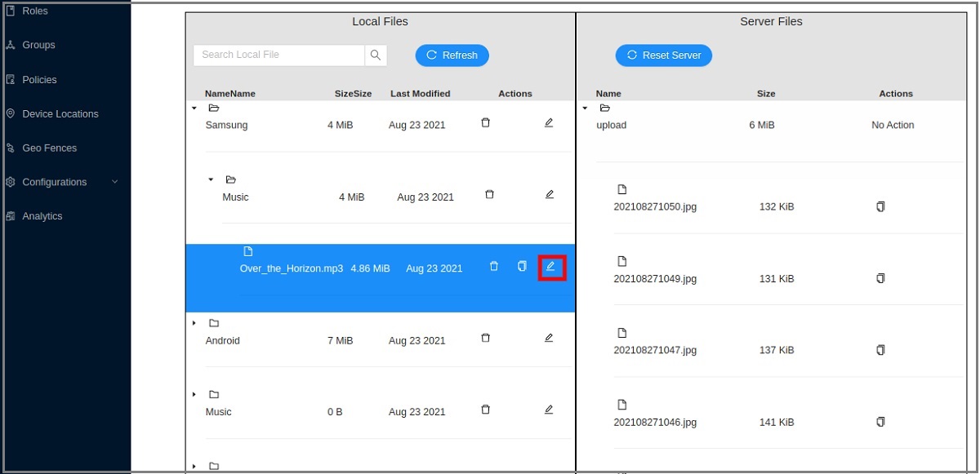Click copy icon for 202108271047.jpg
980x474 pixels.
pos(880,350)
